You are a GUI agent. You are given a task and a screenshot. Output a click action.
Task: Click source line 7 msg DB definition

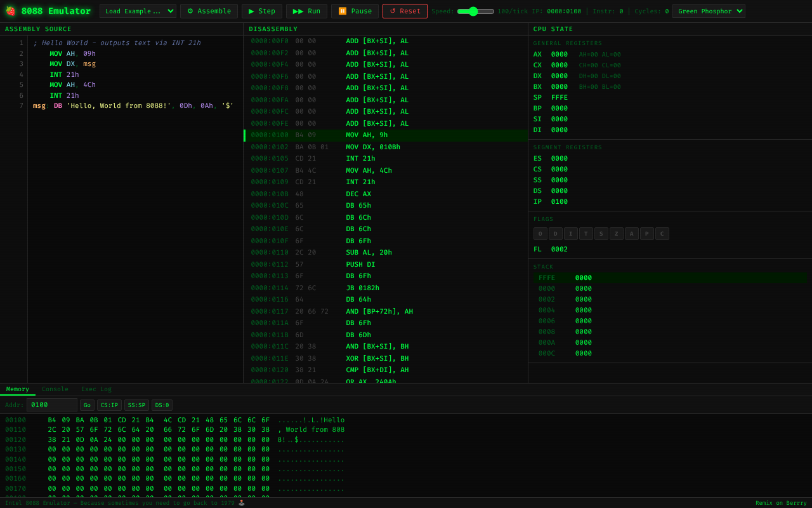pos(133,106)
